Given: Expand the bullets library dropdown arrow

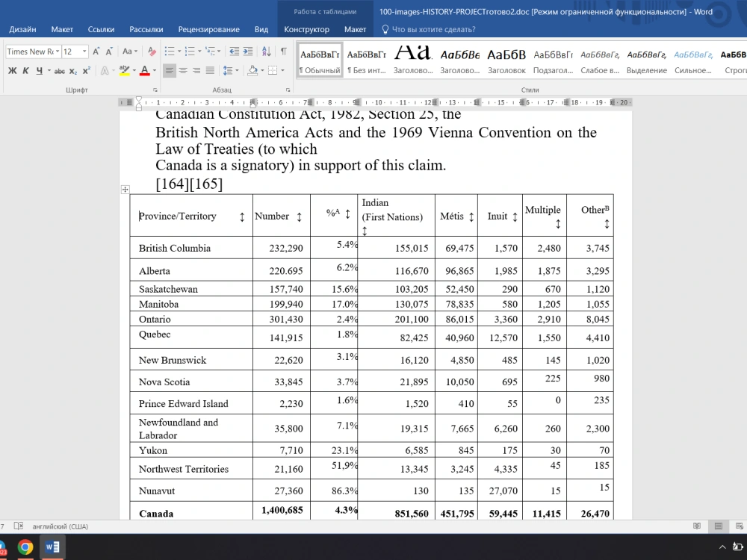Looking at the screenshot, I should 179,52.
